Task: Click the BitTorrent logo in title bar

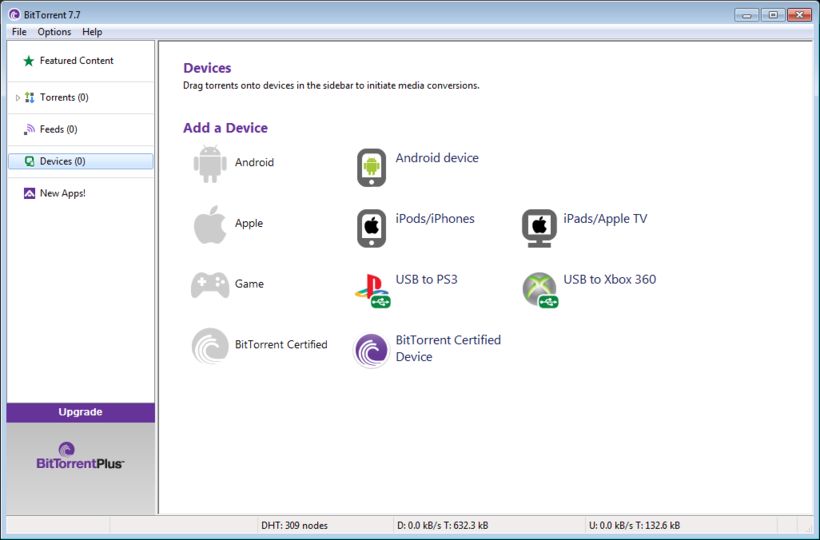Action: click(x=14, y=15)
